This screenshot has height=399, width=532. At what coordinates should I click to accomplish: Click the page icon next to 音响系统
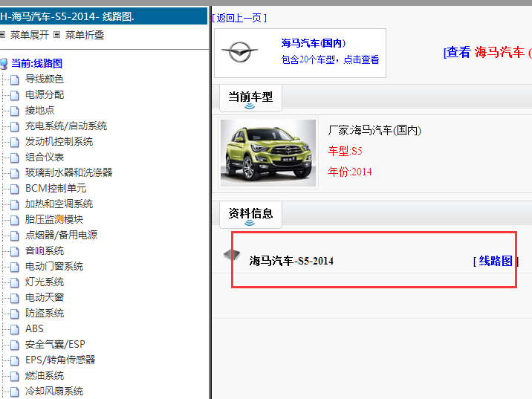15,251
